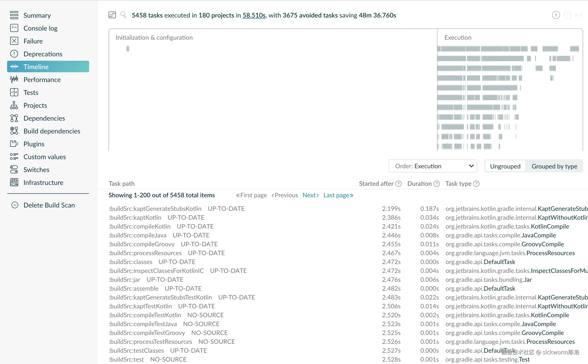Click the zoom out minus icon
Screen dimensions: 588x364
tap(567, 15)
